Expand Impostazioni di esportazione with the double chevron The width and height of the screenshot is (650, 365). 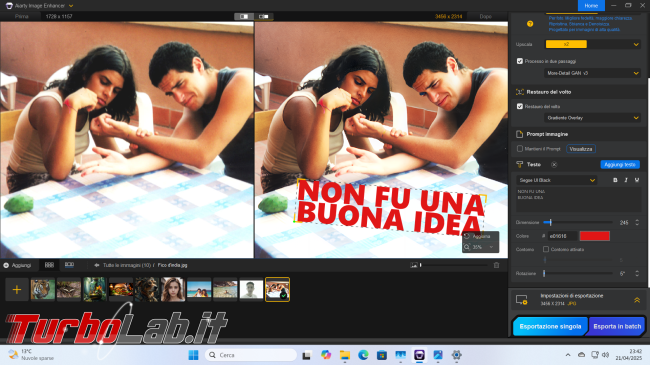point(637,300)
